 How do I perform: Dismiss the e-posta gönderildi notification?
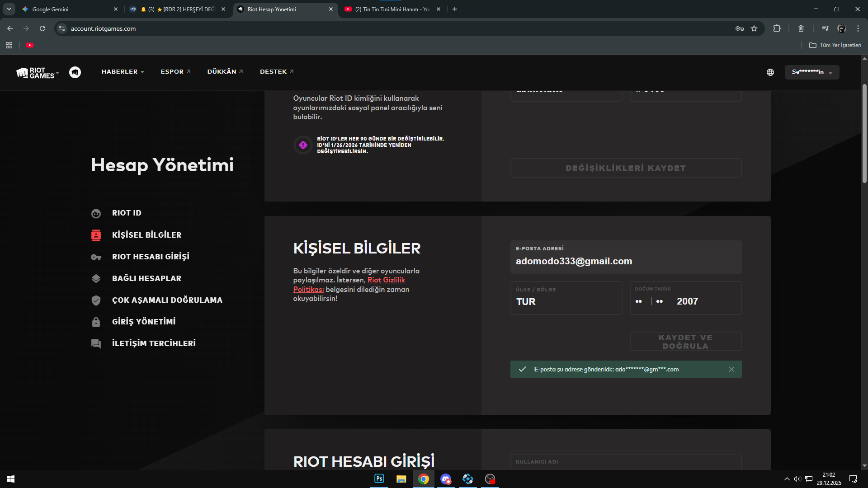[731, 369]
